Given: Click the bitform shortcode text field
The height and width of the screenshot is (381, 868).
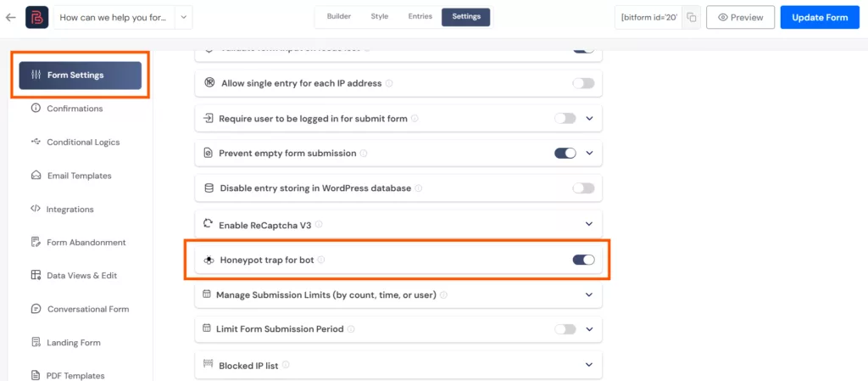Looking at the screenshot, I should (x=649, y=17).
